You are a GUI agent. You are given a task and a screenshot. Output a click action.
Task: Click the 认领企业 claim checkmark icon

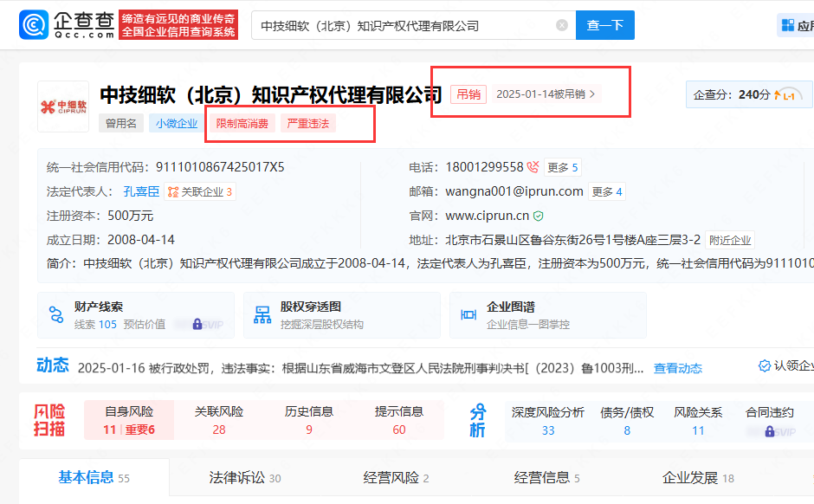[x=763, y=367]
